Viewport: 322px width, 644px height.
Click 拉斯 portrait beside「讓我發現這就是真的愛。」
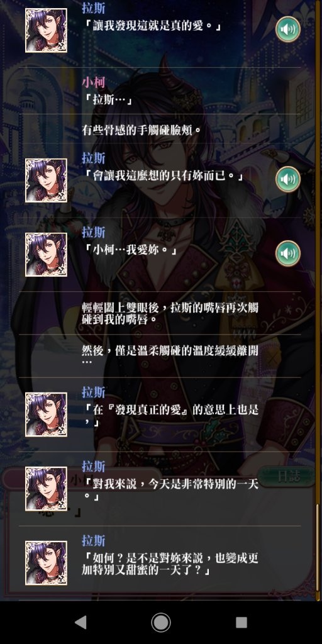pyautogui.click(x=46, y=30)
